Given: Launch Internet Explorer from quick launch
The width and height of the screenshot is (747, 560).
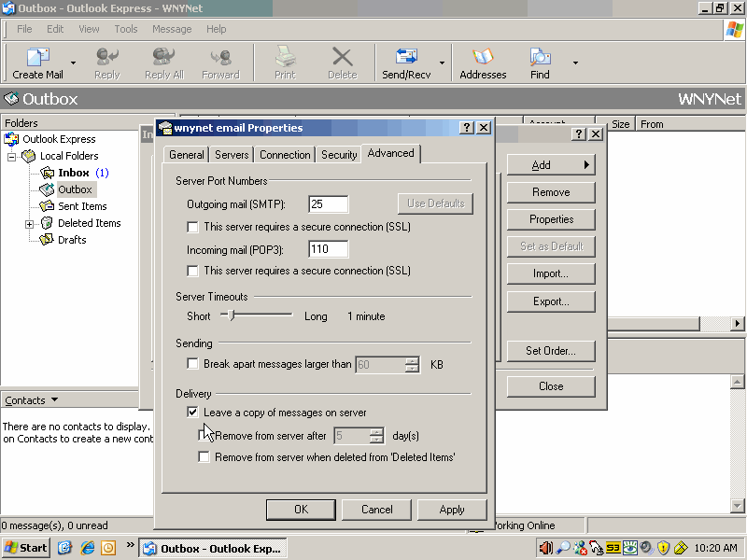Looking at the screenshot, I should tap(87, 548).
